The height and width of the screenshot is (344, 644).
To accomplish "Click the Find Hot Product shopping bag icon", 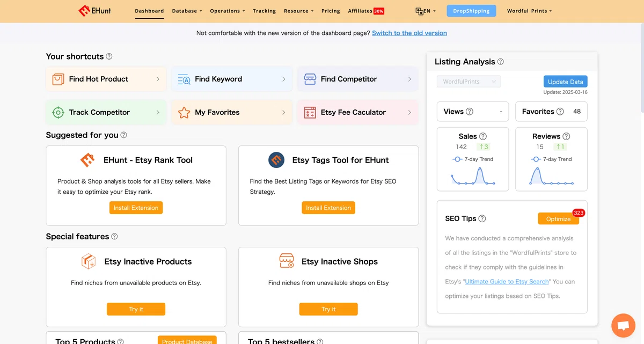I will pos(58,79).
